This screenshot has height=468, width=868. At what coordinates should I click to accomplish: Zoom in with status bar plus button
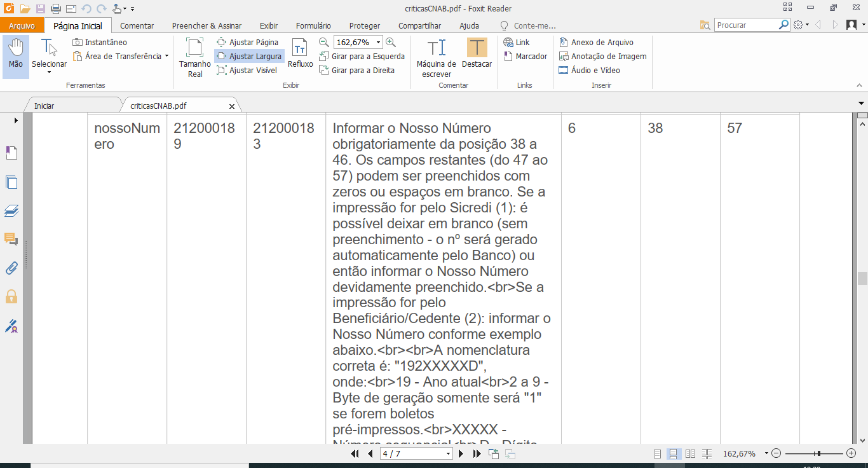[851, 453]
